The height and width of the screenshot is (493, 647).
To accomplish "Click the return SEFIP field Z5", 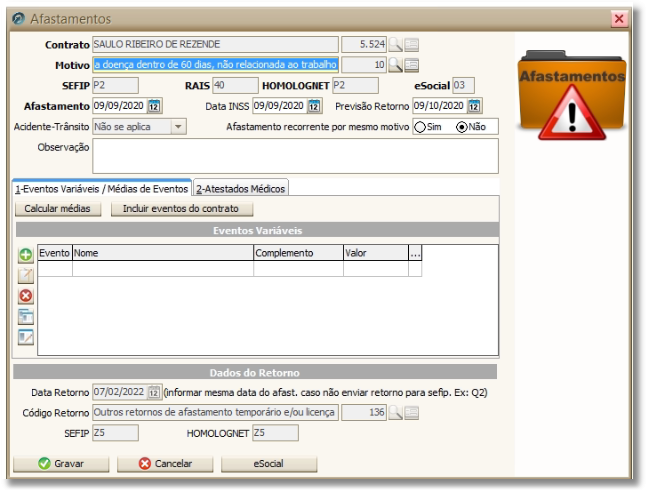I will coord(115,433).
